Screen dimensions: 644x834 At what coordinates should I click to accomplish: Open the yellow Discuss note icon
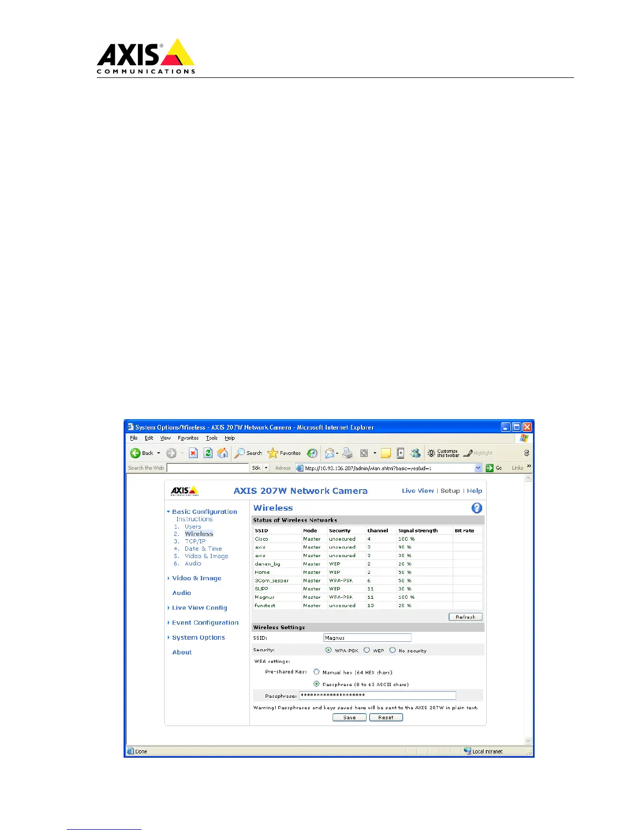[x=386, y=453]
